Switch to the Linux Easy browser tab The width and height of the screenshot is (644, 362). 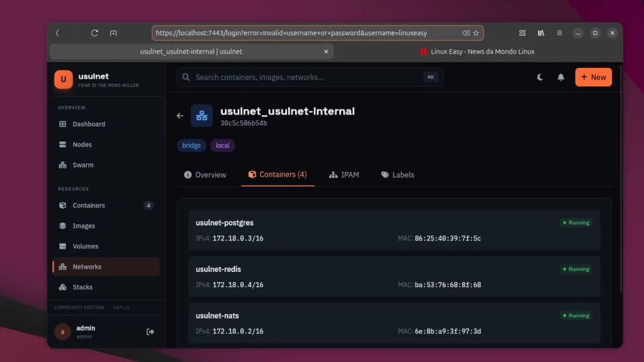(477, 52)
